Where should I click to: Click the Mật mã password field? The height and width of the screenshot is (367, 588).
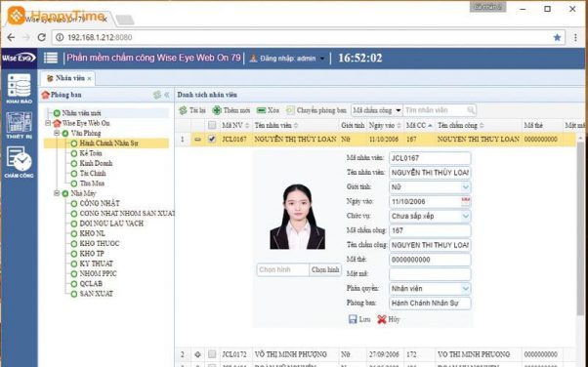click(x=430, y=274)
